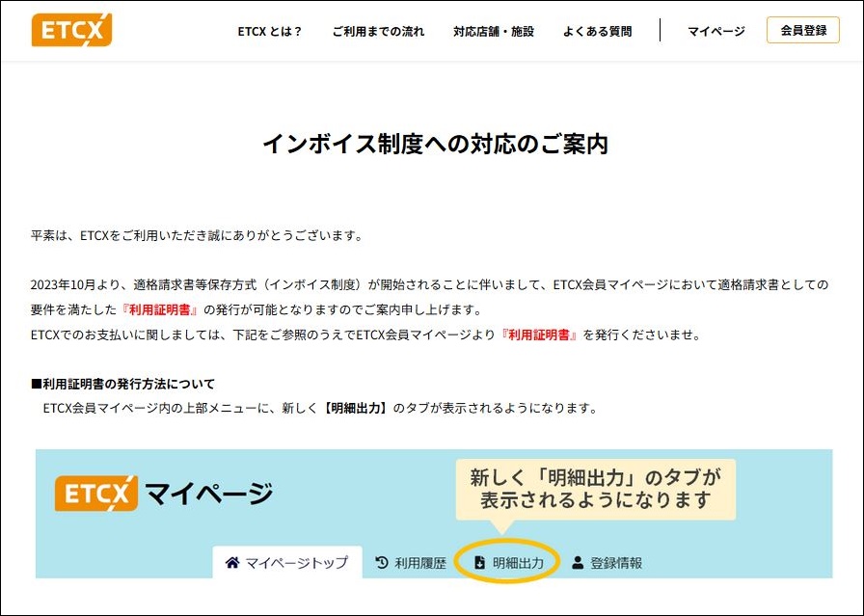
Task: Click the greeting line starting '平素は、ETCXを'
Action: click(198, 235)
